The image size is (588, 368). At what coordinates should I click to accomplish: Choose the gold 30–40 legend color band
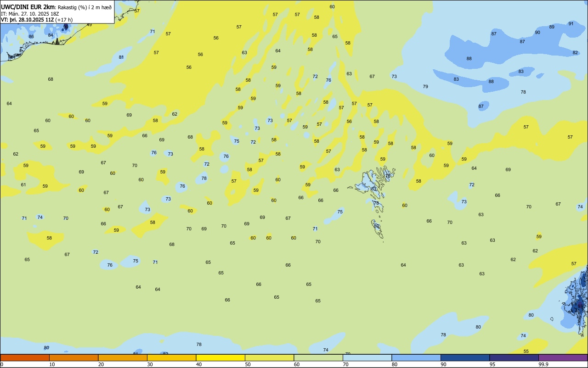(171, 357)
